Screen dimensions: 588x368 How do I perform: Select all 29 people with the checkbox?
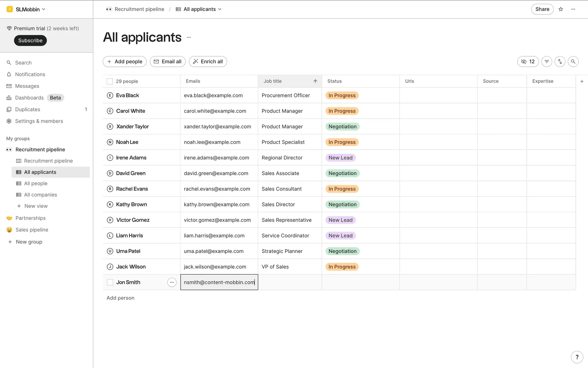point(110,81)
